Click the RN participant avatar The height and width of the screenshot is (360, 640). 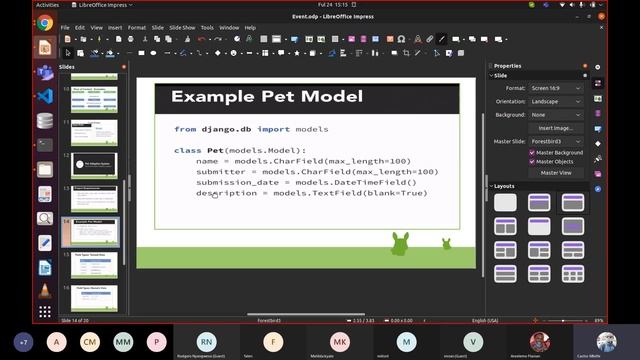207,342
